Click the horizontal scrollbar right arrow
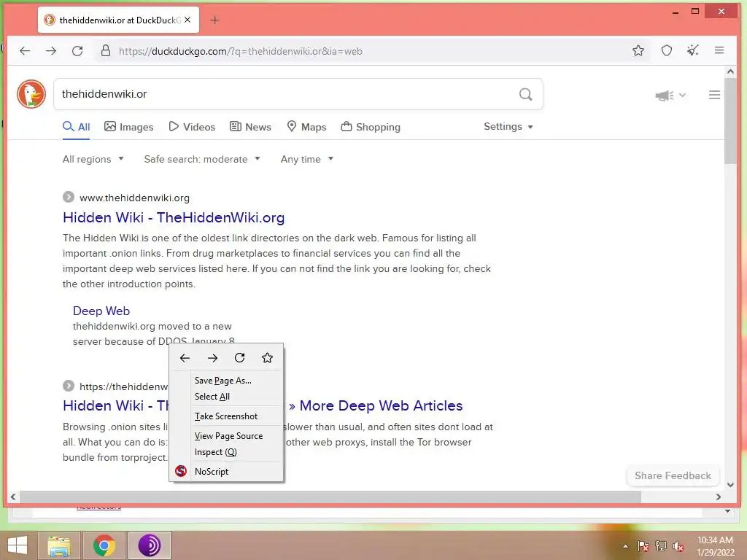This screenshot has width=747, height=560. pyautogui.click(x=719, y=497)
